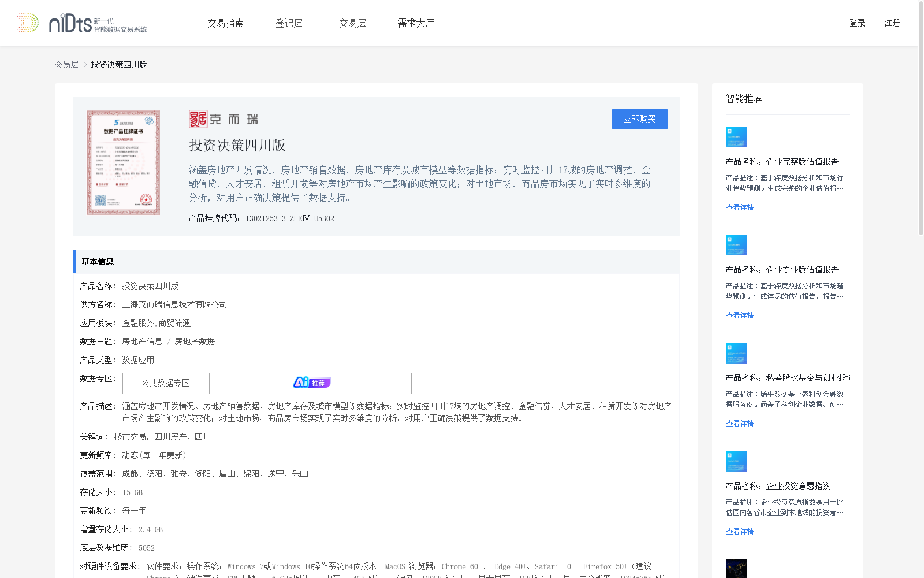Click the 注册 link
Screen dimensions: 924x578
point(892,23)
